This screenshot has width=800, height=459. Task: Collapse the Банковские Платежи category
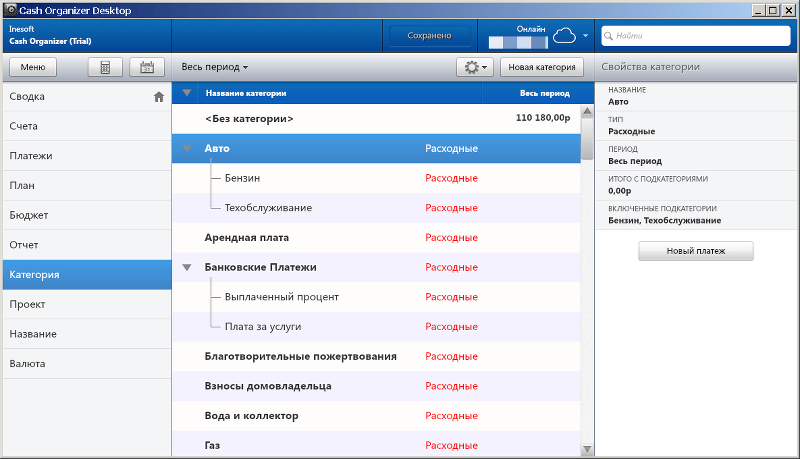point(187,267)
